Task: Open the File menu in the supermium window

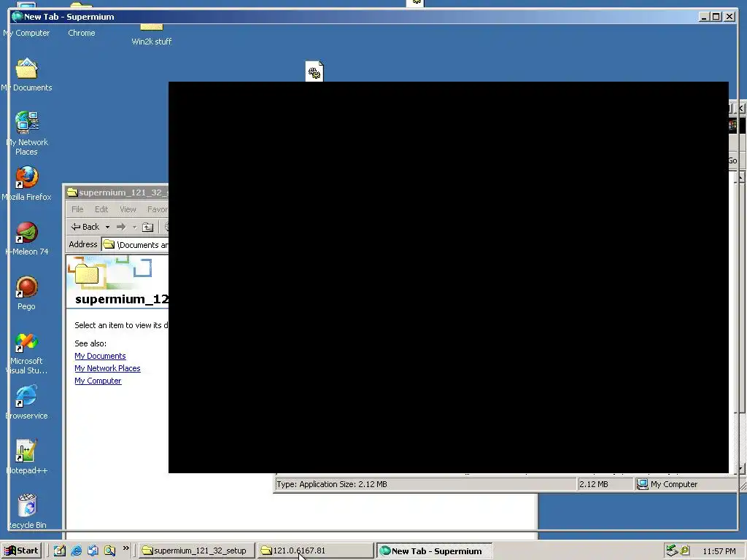Action: click(x=77, y=209)
